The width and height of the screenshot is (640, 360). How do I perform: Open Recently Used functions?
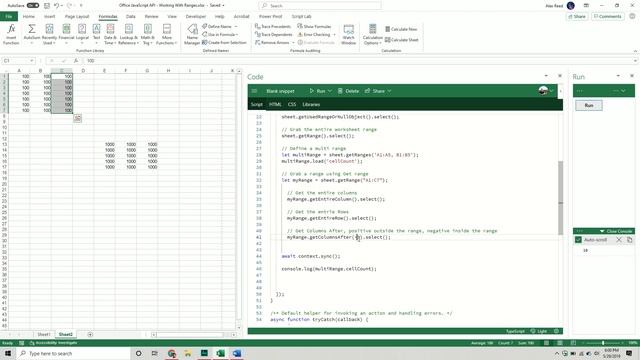coord(49,34)
